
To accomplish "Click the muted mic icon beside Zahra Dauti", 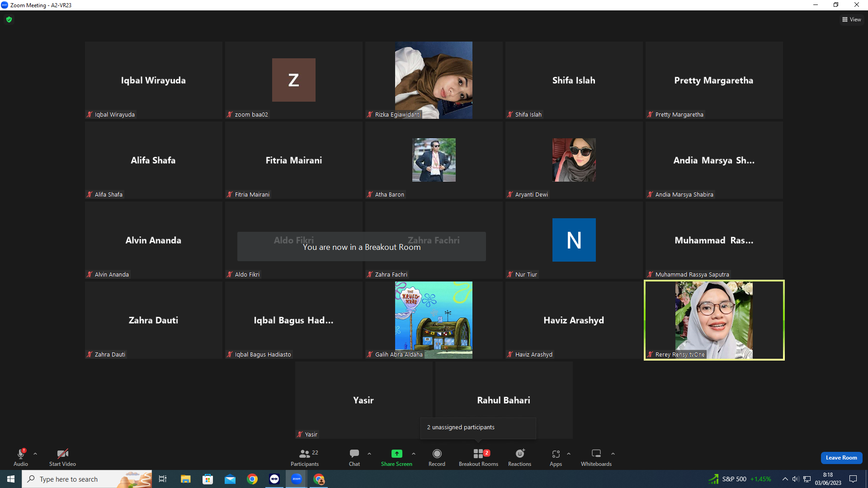I will tap(90, 354).
